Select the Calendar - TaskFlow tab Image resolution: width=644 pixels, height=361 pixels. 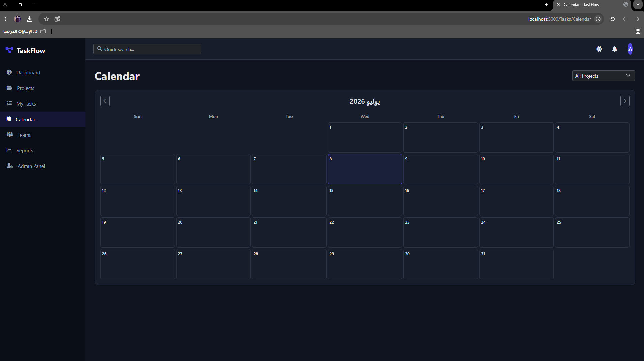tap(592, 5)
